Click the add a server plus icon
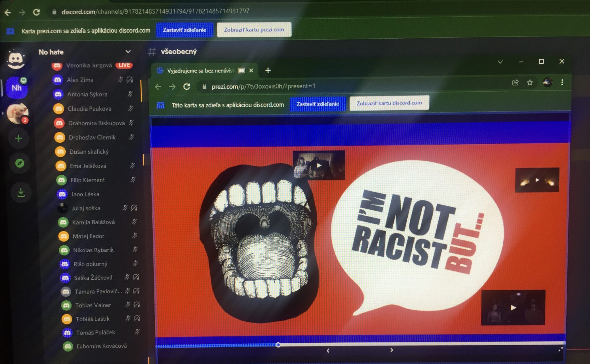 tap(19, 139)
